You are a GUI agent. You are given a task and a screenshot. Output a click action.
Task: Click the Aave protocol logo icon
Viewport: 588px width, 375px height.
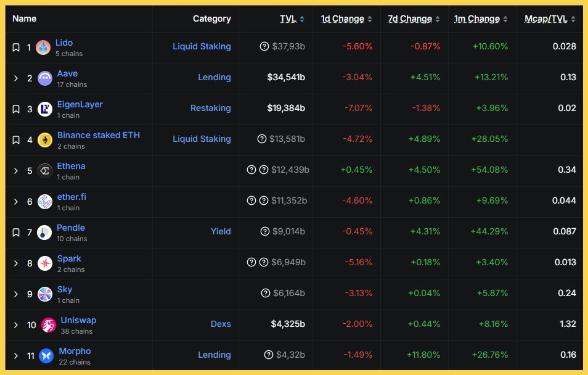pos(45,78)
